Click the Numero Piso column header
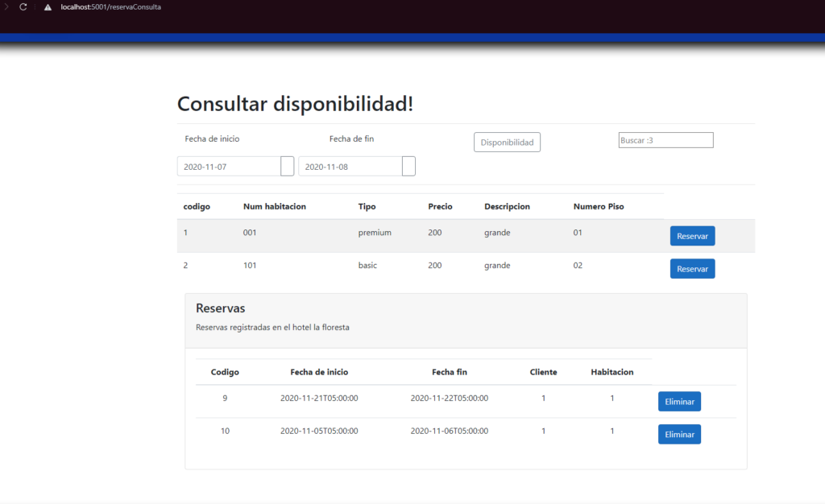The height and width of the screenshot is (504, 825). point(598,207)
